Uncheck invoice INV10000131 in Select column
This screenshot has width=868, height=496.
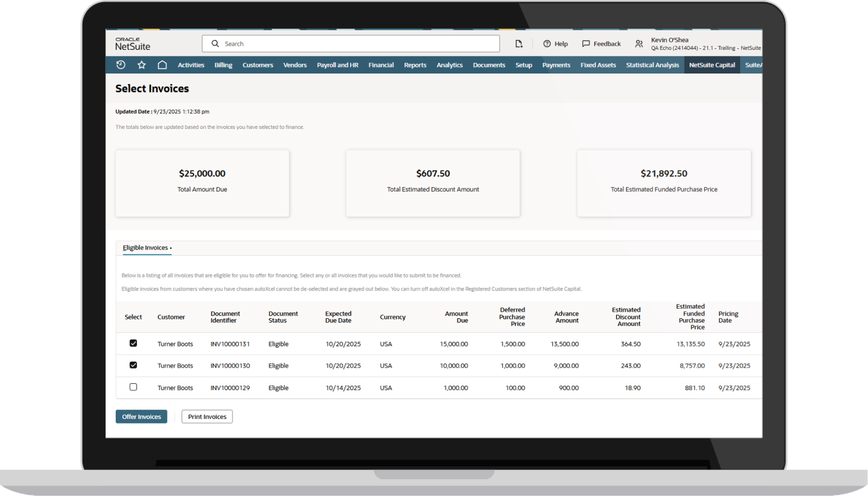(x=133, y=343)
